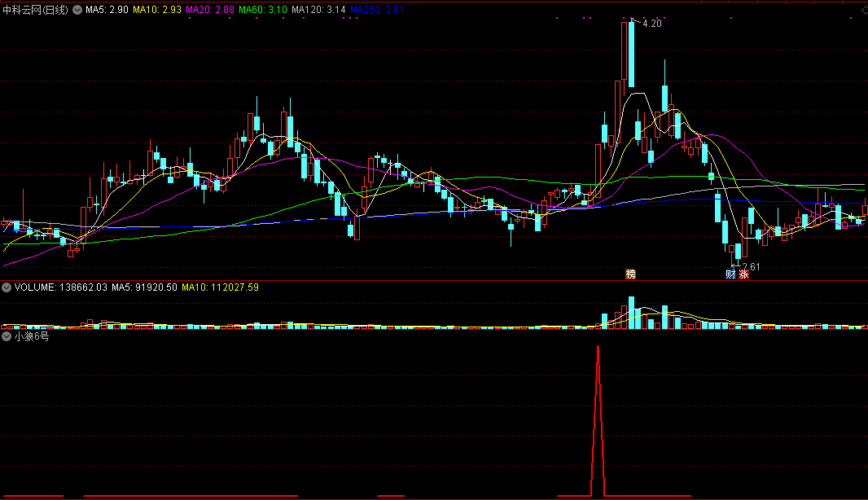The width and height of the screenshot is (868, 500).
Task: Click the magenta MA20: 2.88 label
Action: tap(210, 10)
